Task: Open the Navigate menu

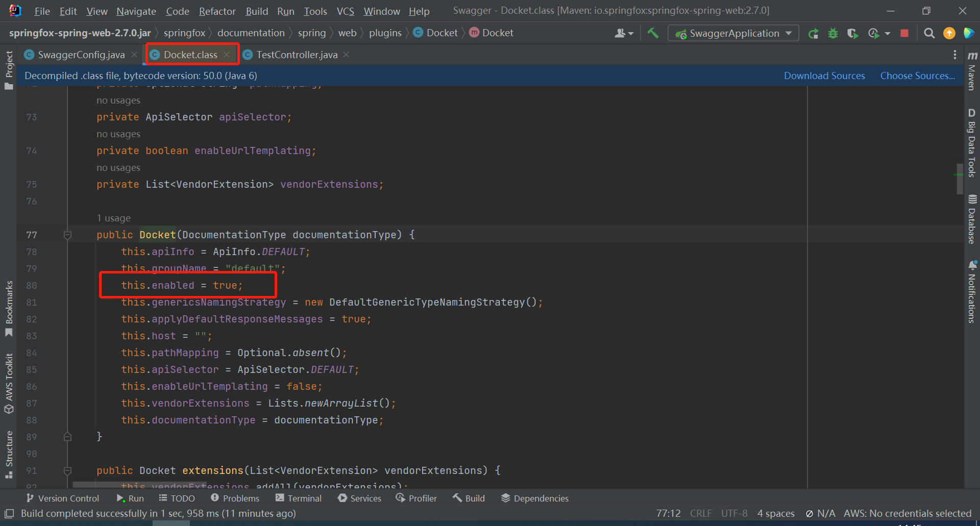Action: pos(136,11)
